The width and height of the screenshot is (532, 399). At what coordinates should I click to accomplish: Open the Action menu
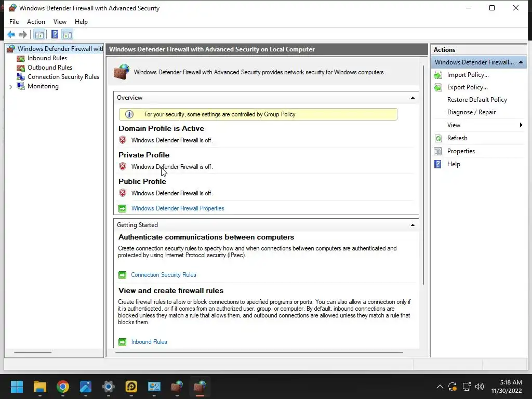(36, 22)
